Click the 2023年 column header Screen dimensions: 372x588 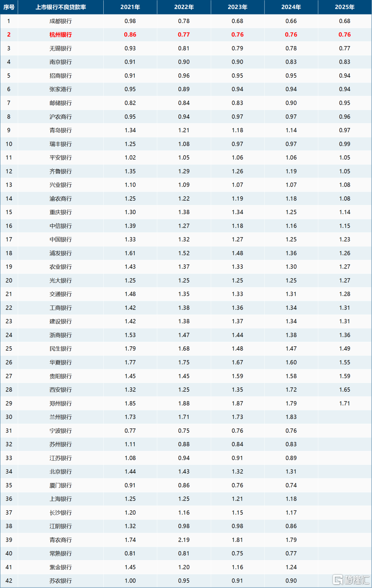(x=237, y=7)
